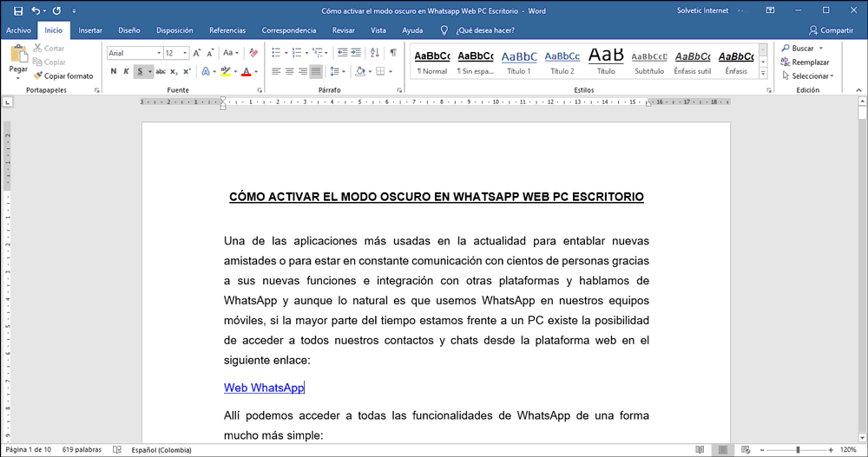This screenshot has height=457, width=868.
Task: Toggle underline (S) formatting
Action: (140, 71)
